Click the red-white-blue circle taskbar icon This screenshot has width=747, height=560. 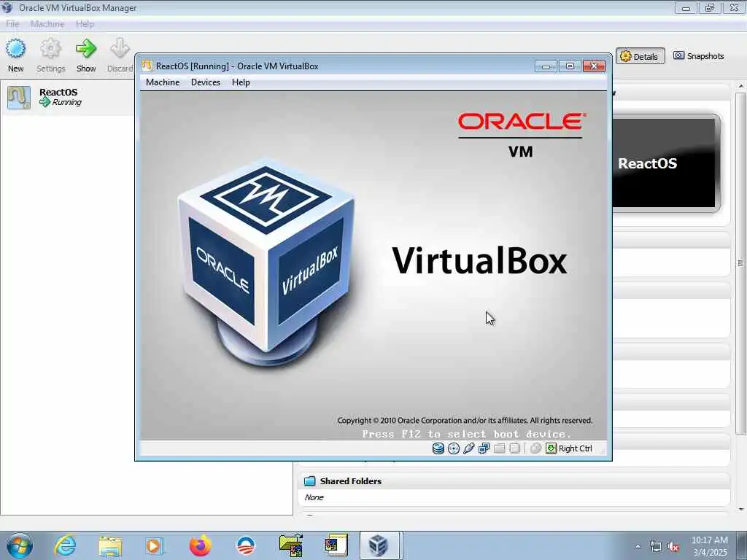pos(246,546)
